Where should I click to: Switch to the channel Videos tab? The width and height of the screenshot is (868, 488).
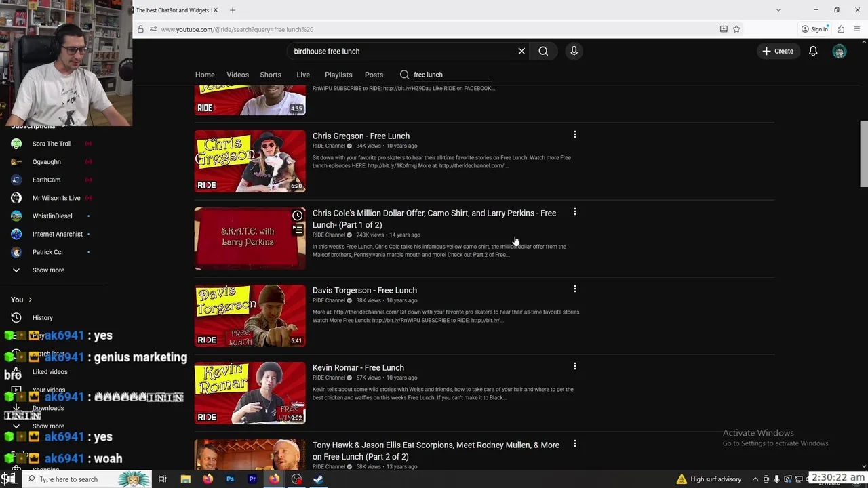click(x=237, y=75)
